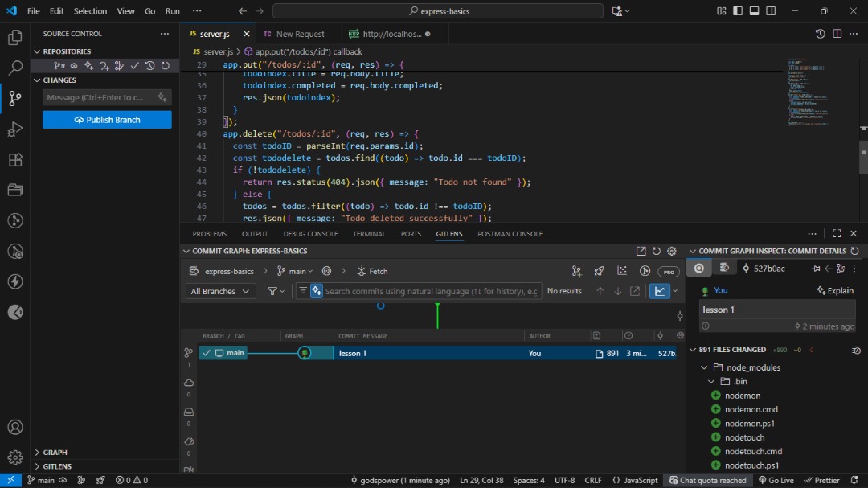This screenshot has width=868, height=488.
Task: Open the Run and Debug view
Action: tap(14, 129)
